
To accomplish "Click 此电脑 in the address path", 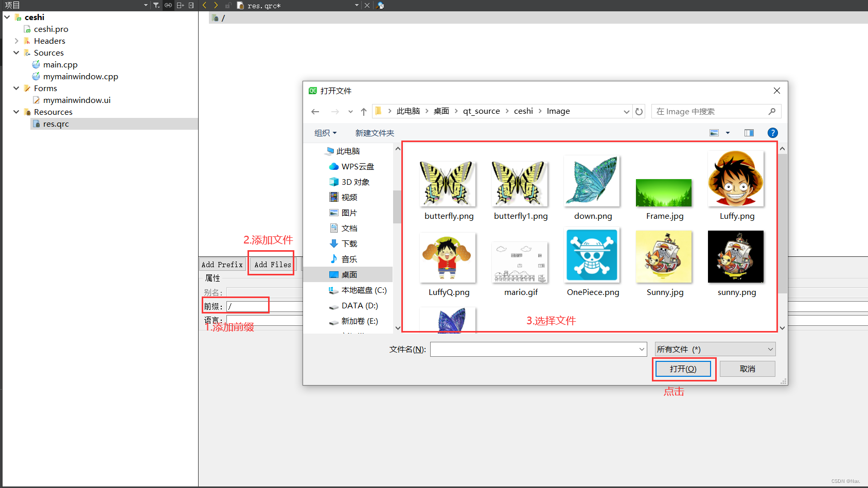I will click(408, 111).
